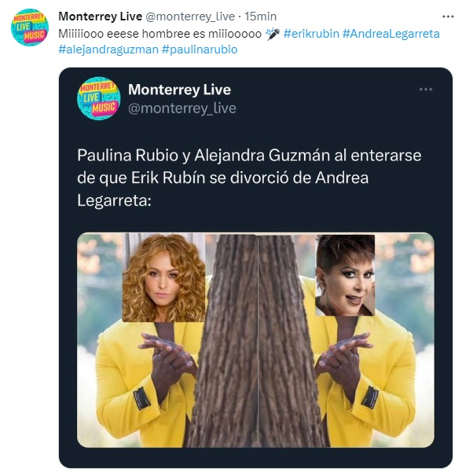The width and height of the screenshot is (462, 476).
Task: Open the tweet's three-dot more options menu
Action: (x=448, y=16)
